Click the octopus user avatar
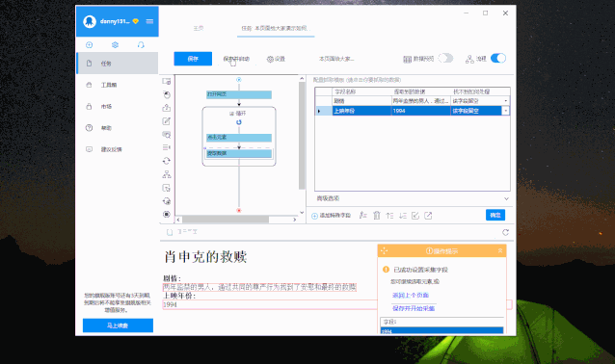 pos(90,21)
